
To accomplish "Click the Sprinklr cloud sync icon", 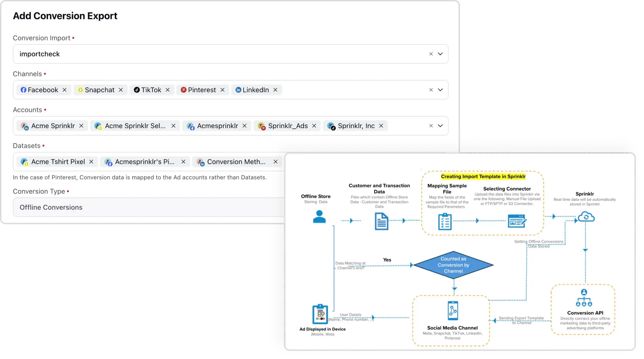I will pyautogui.click(x=586, y=217).
